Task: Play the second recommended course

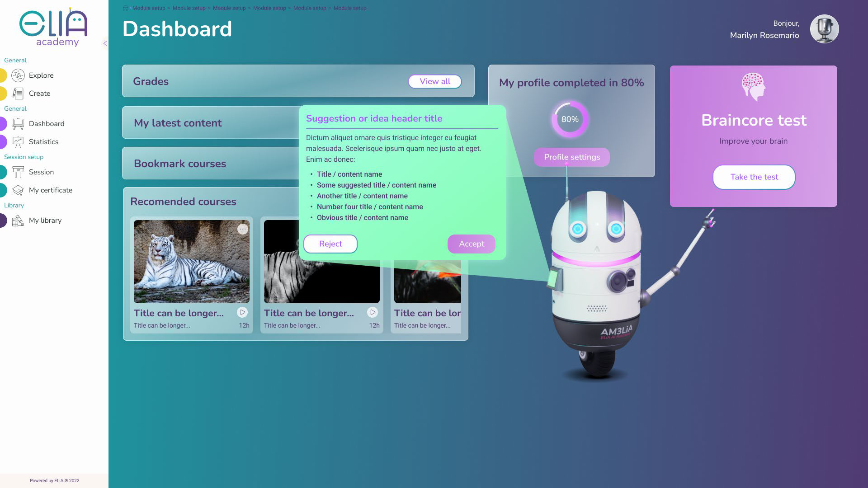Action: tap(373, 312)
